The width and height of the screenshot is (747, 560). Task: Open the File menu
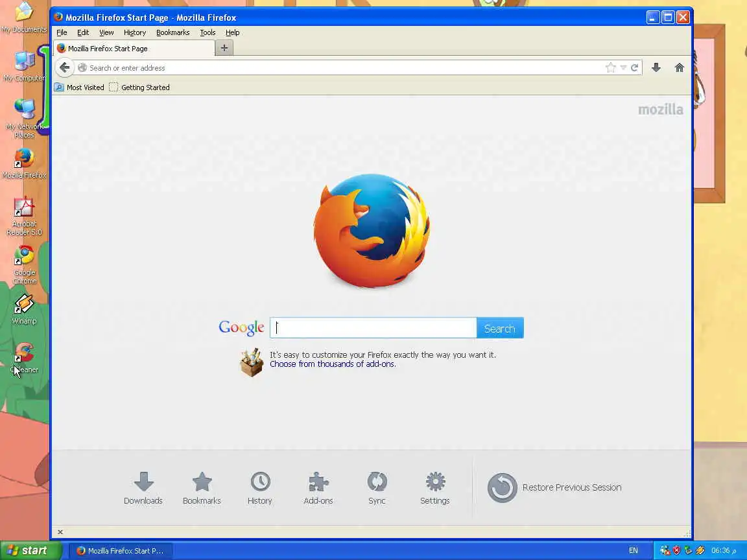click(x=62, y=32)
